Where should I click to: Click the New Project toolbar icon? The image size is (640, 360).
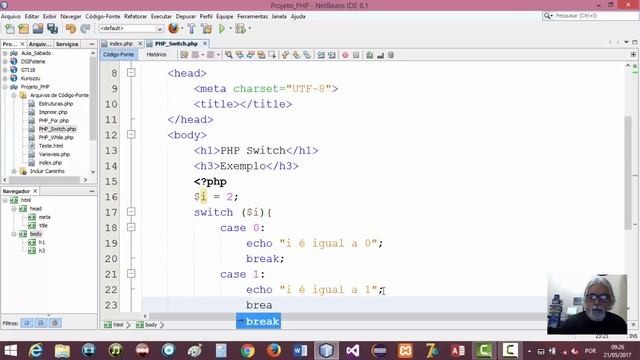tap(24, 29)
